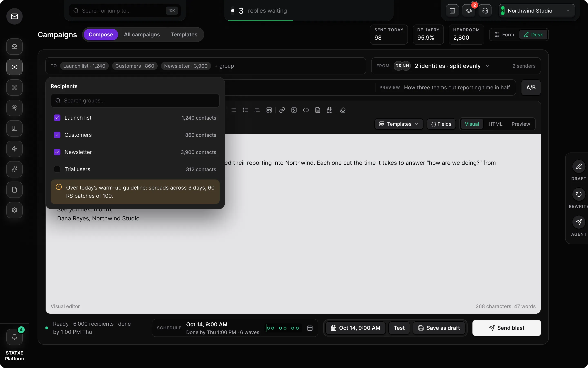Click the headset support icon
The image size is (588, 368).
(x=485, y=11)
